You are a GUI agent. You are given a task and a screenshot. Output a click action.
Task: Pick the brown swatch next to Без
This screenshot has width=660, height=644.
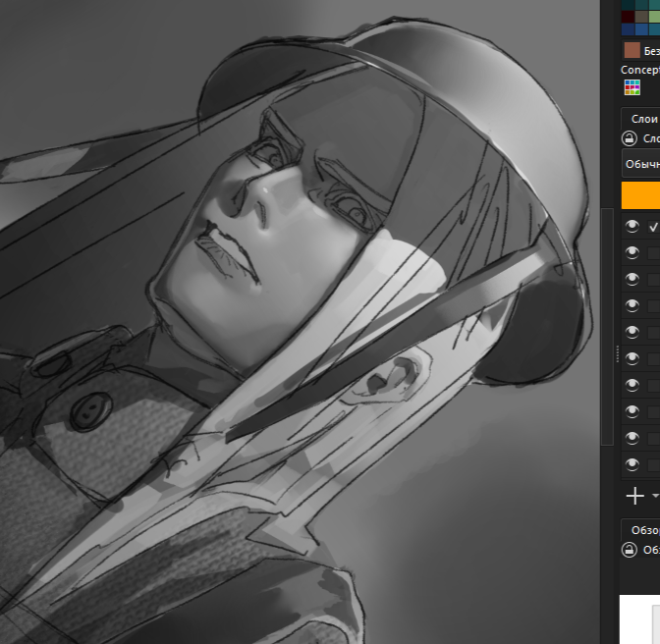click(x=632, y=50)
